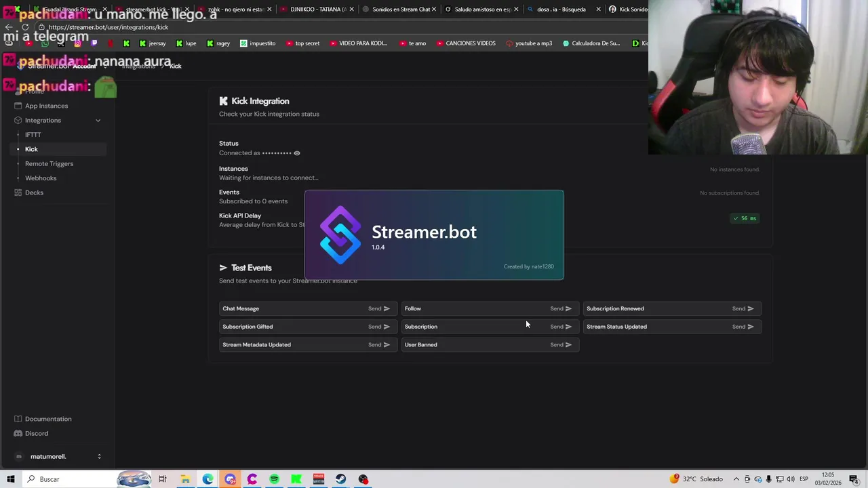Open Voicemeeter from the taskbar
Viewport: 868px width, 488px height.
click(x=319, y=479)
